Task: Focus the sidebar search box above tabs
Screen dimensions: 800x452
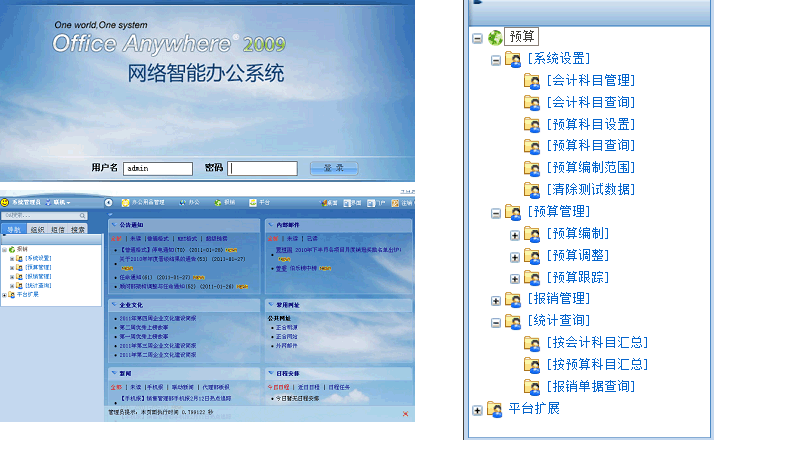Action: pyautogui.click(x=44, y=216)
